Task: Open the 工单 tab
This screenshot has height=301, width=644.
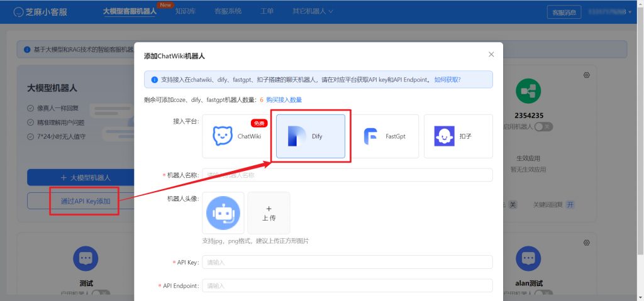Action: (267, 11)
